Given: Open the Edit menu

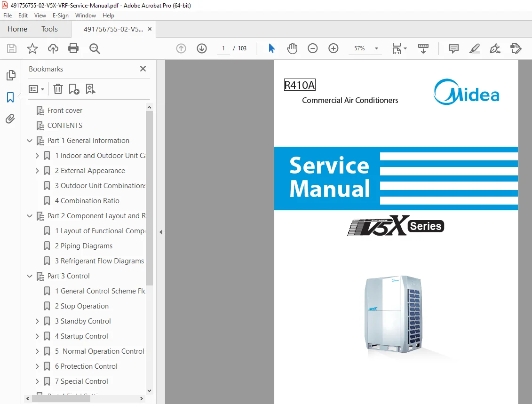Looking at the screenshot, I should [x=23, y=15].
